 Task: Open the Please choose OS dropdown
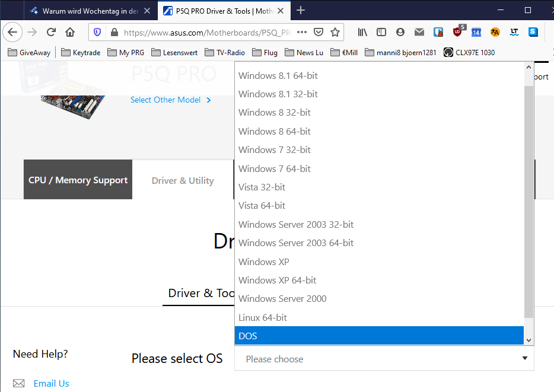(384, 359)
